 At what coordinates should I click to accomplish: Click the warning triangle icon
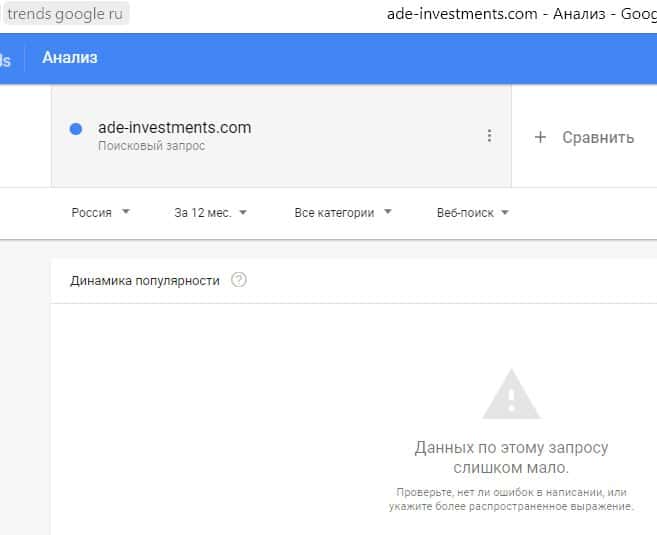coord(511,393)
